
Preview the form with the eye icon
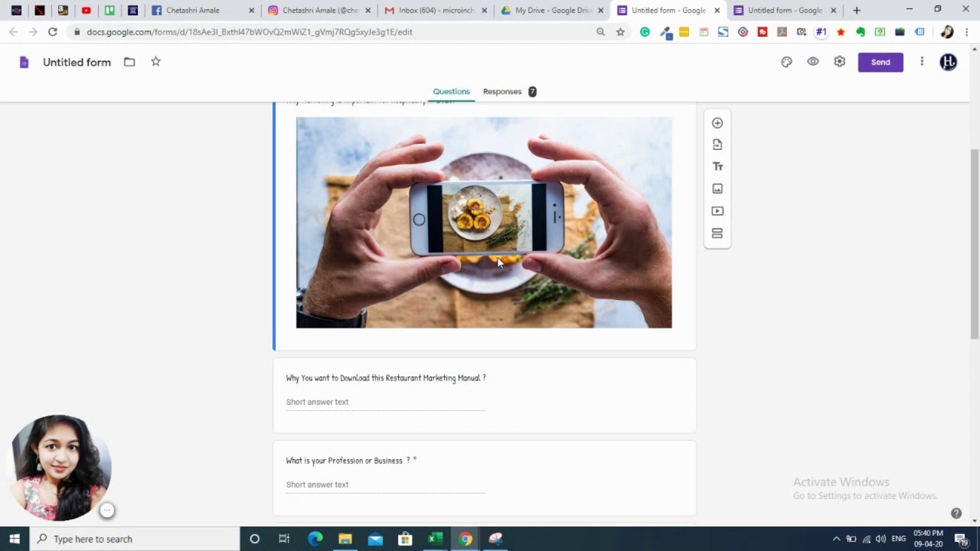tap(813, 62)
